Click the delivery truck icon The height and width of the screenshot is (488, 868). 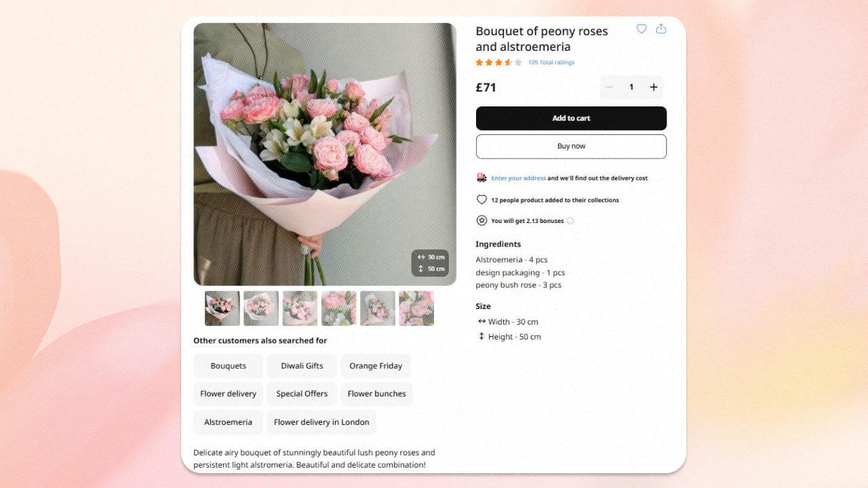click(x=481, y=178)
